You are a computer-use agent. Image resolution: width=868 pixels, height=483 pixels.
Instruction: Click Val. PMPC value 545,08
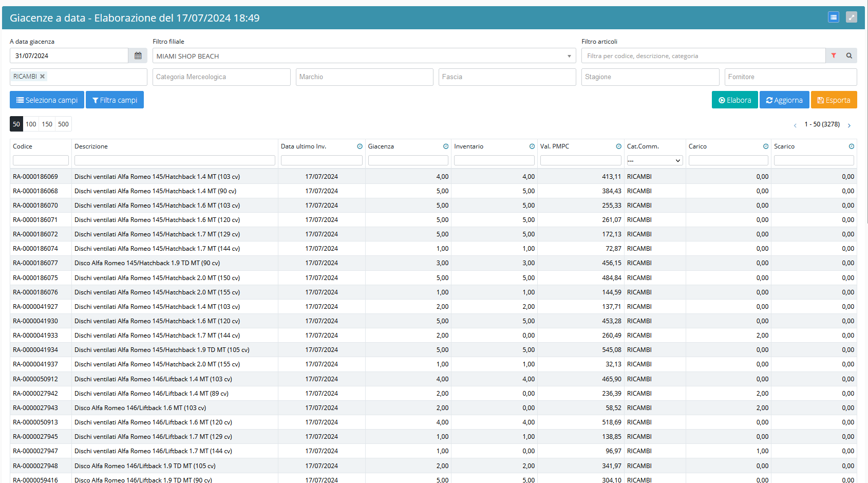(611, 350)
